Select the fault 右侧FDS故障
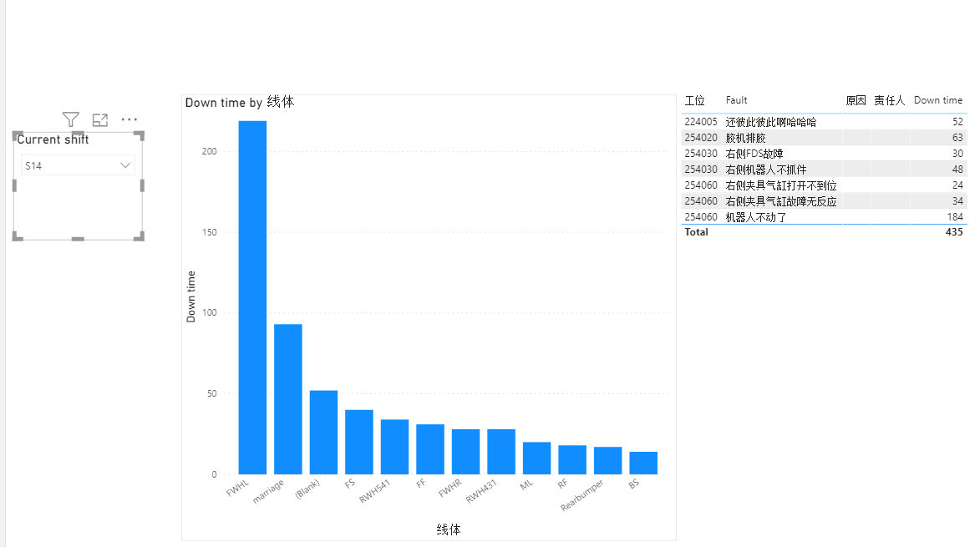 (x=754, y=154)
